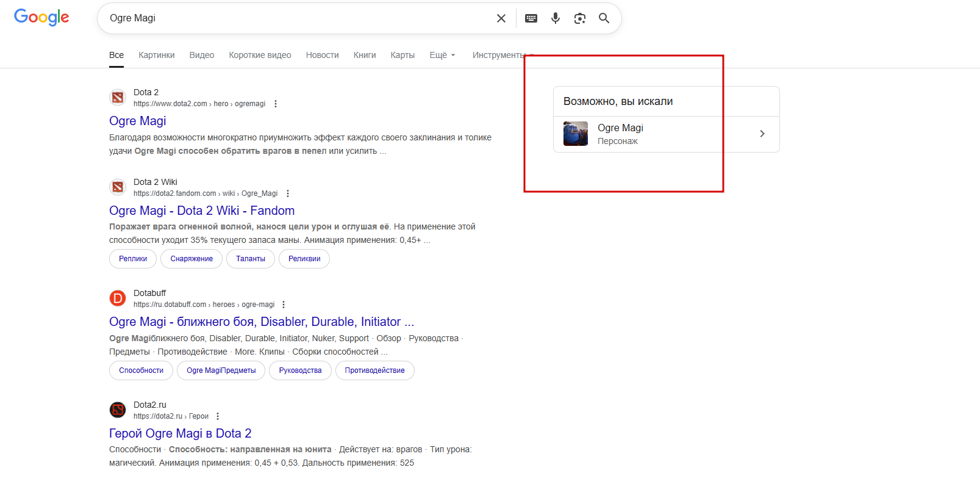
Task: Click the Способности sitelink chip
Action: click(x=141, y=370)
